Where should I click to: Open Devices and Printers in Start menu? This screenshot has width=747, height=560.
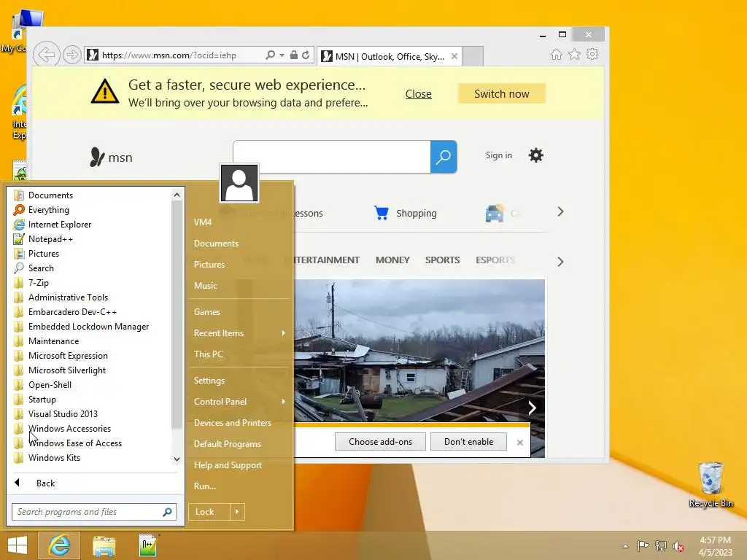[233, 423]
